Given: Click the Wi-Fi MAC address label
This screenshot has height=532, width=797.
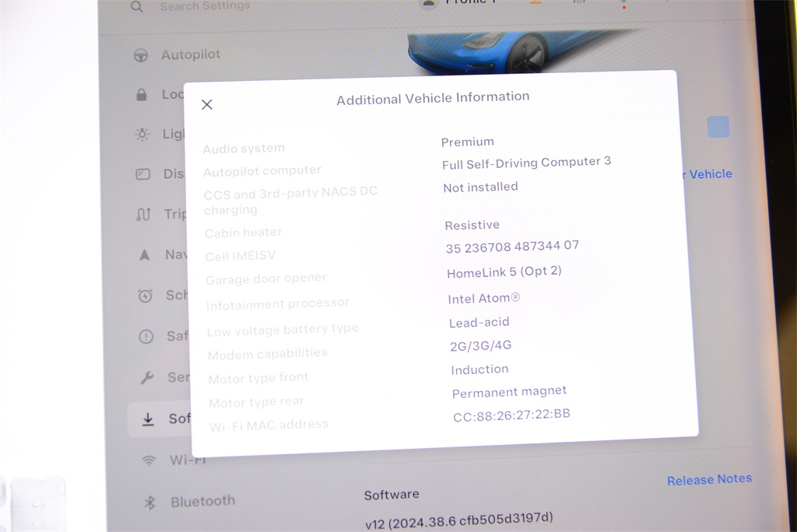Looking at the screenshot, I should [x=269, y=425].
